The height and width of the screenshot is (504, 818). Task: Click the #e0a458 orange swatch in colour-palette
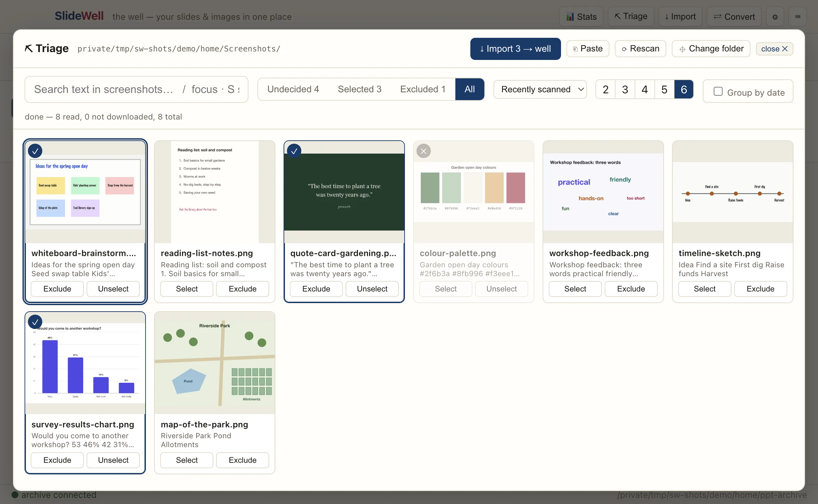coord(494,188)
